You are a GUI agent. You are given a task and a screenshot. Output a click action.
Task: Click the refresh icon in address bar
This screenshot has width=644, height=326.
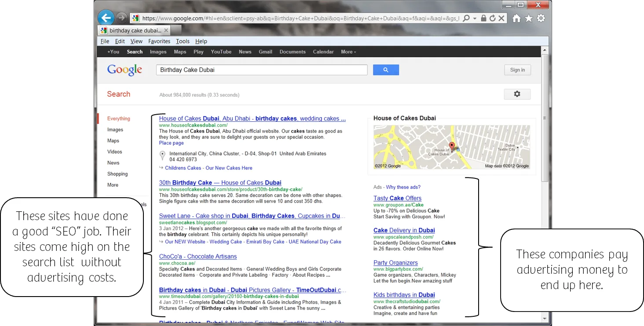point(492,18)
